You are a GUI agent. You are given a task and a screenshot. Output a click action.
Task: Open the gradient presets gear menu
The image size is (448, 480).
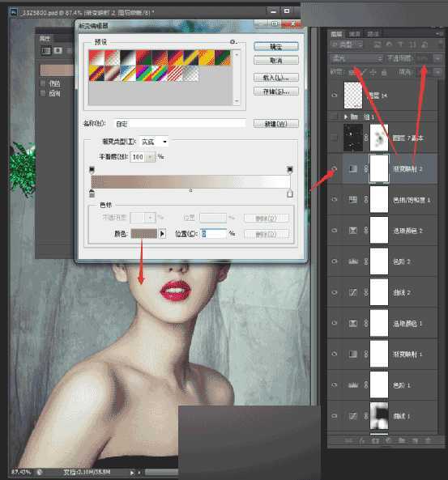233,41
